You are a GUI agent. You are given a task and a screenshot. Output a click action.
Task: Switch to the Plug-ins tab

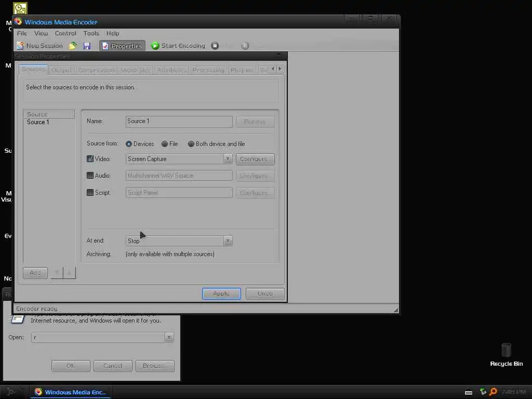point(242,70)
